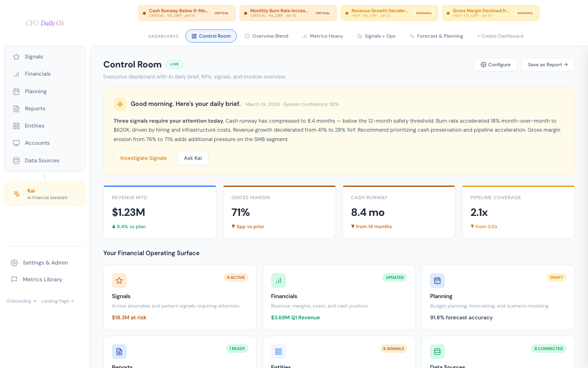Open Kai the AI Financial Assistant

(x=45, y=193)
